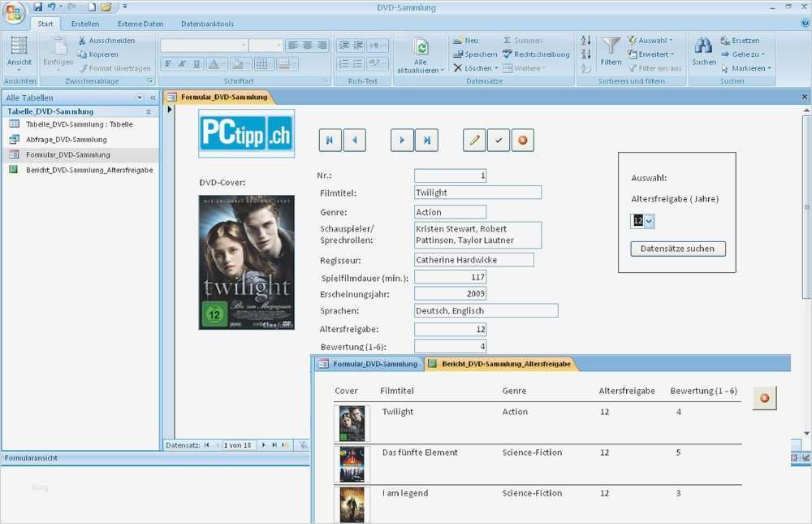Click the next record arrow button

402,140
